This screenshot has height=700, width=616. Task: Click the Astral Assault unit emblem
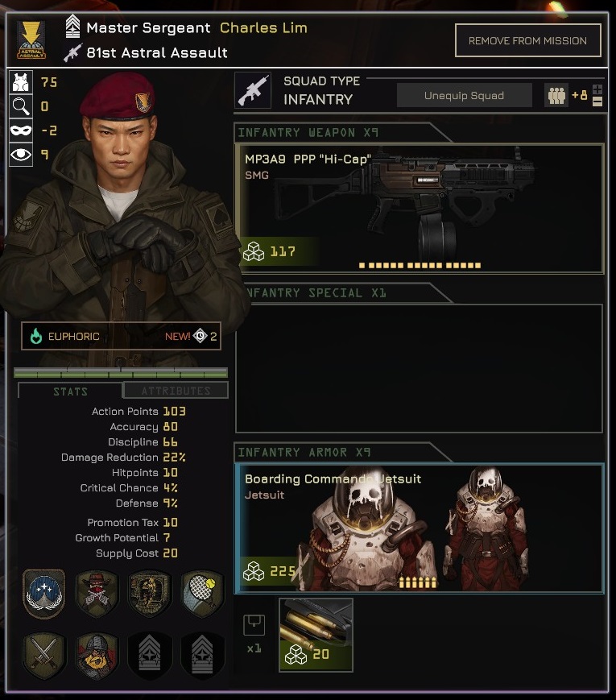coord(31,40)
